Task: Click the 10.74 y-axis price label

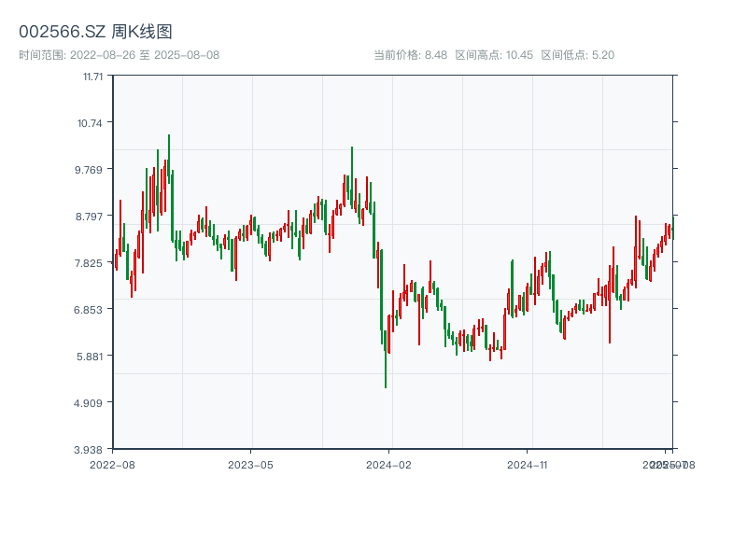Action: [91, 123]
